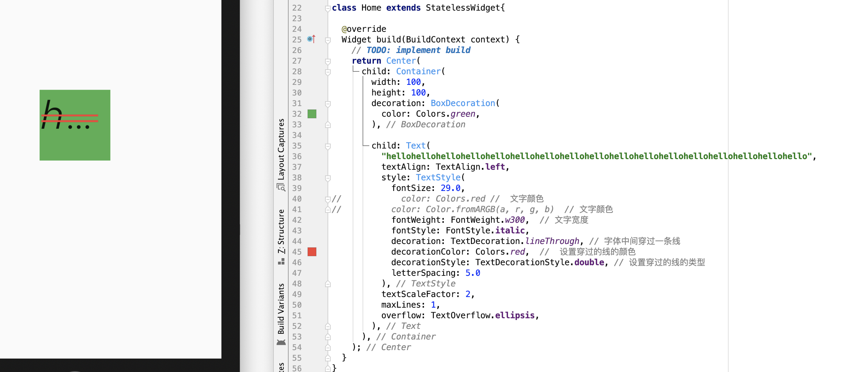868x372 pixels.
Task: Collapse the Home class at line 22
Action: coord(328,8)
